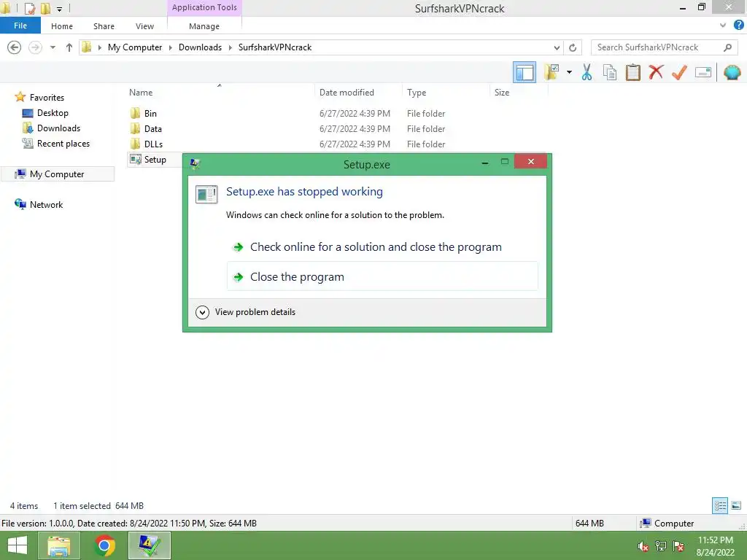The image size is (747, 560).
Task: Open folder options toolbar icon
Action: (551, 72)
